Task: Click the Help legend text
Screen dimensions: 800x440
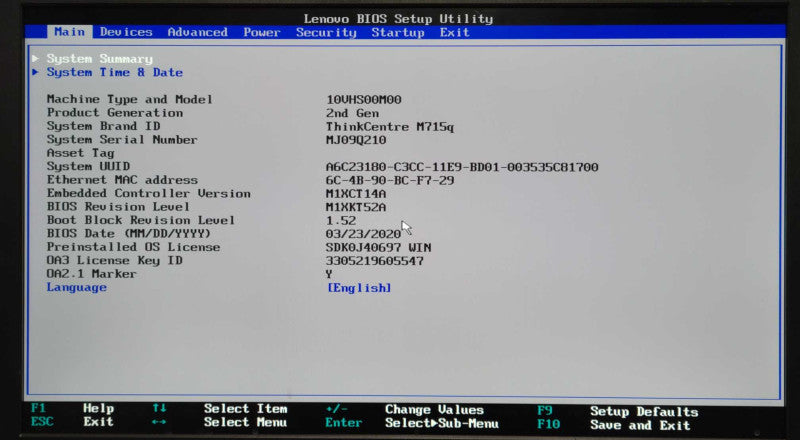Action: [x=98, y=408]
